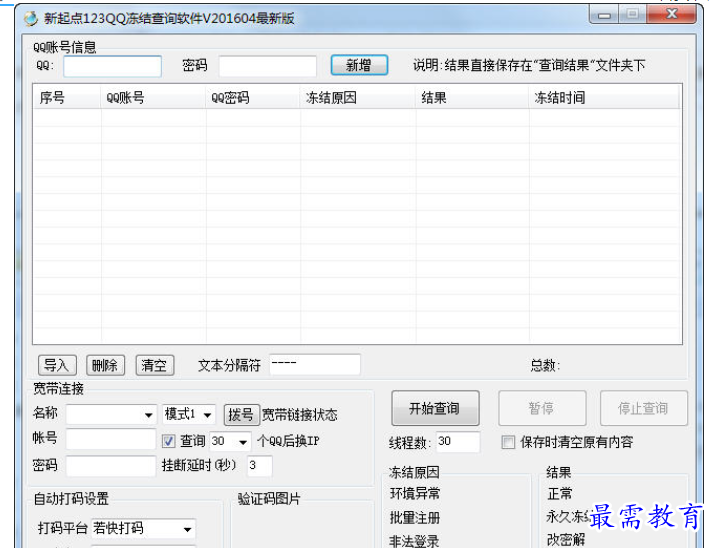Click the QQ密码 column header
711x548 pixels.
point(253,97)
